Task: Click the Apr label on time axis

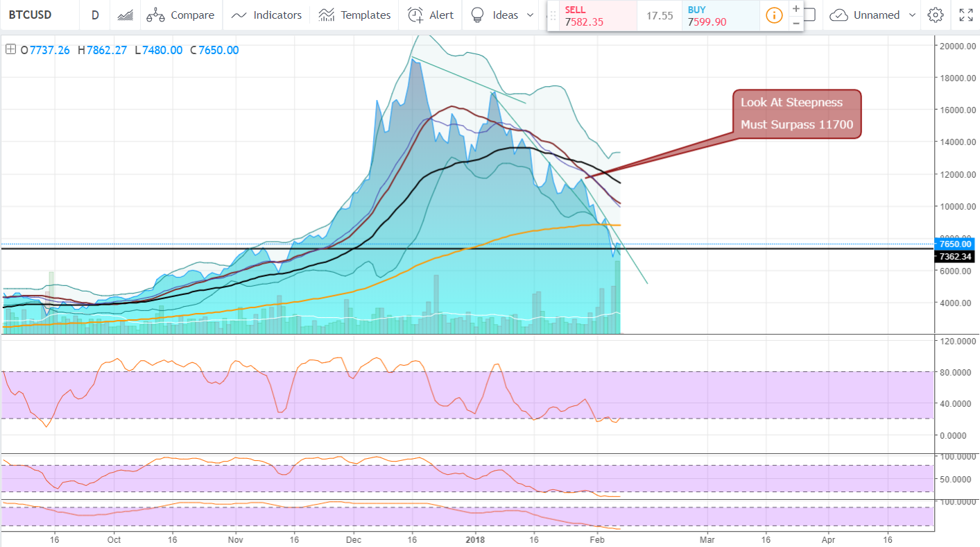Action: (829, 539)
